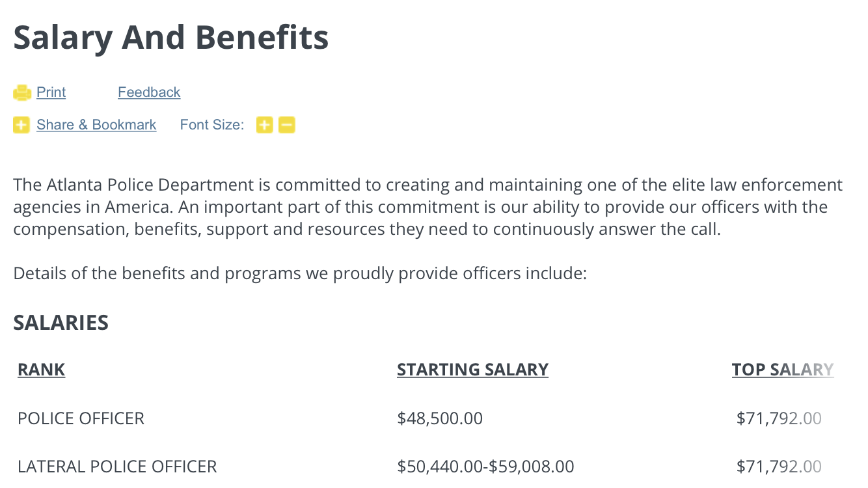
Task: Select the RANK column header
Action: click(42, 370)
